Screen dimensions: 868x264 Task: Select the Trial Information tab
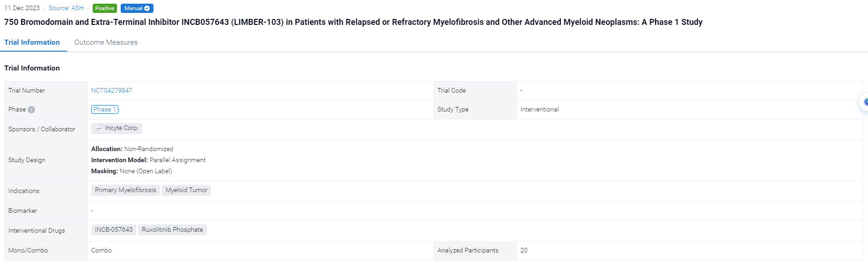point(32,42)
